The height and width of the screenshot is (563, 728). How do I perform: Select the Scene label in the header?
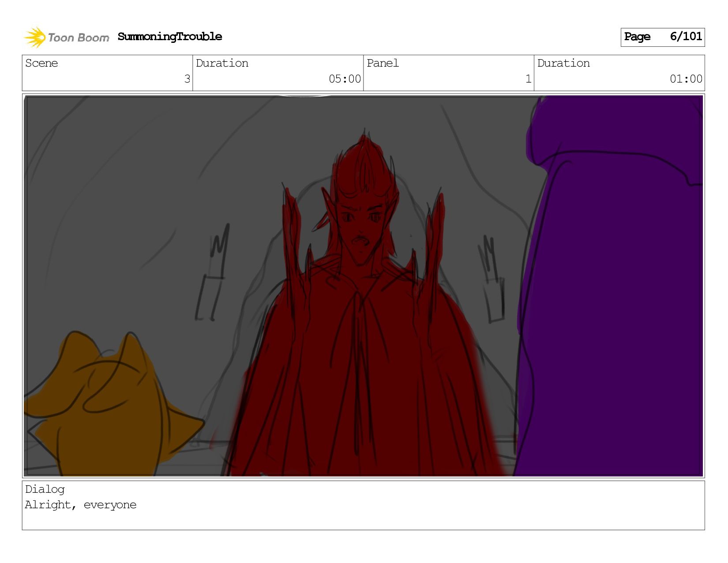pos(41,63)
